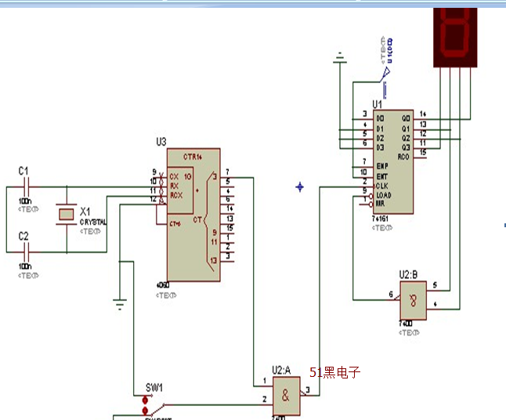The width and height of the screenshot is (506, 420).
Task: Click the 'U3' reference label
Action: click(x=161, y=142)
